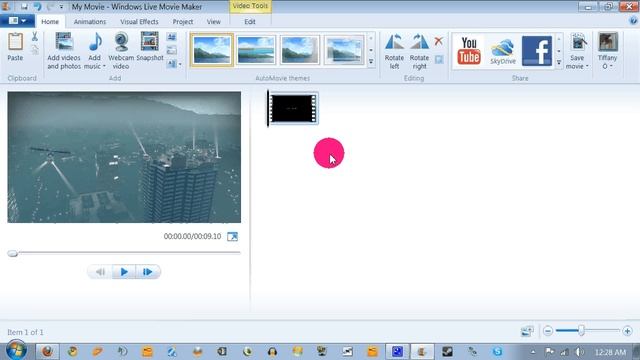640x360 pixels.
Task: Open the Project tab
Action: click(182, 22)
